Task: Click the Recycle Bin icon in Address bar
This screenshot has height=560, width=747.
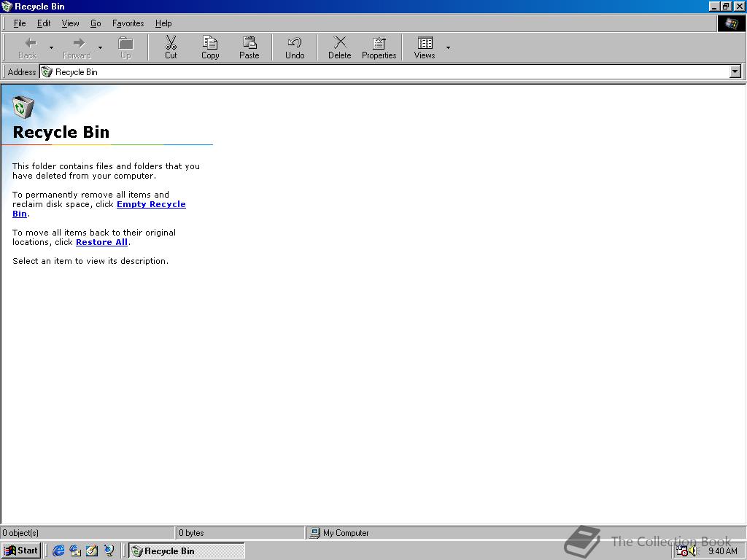Action: 47,72
